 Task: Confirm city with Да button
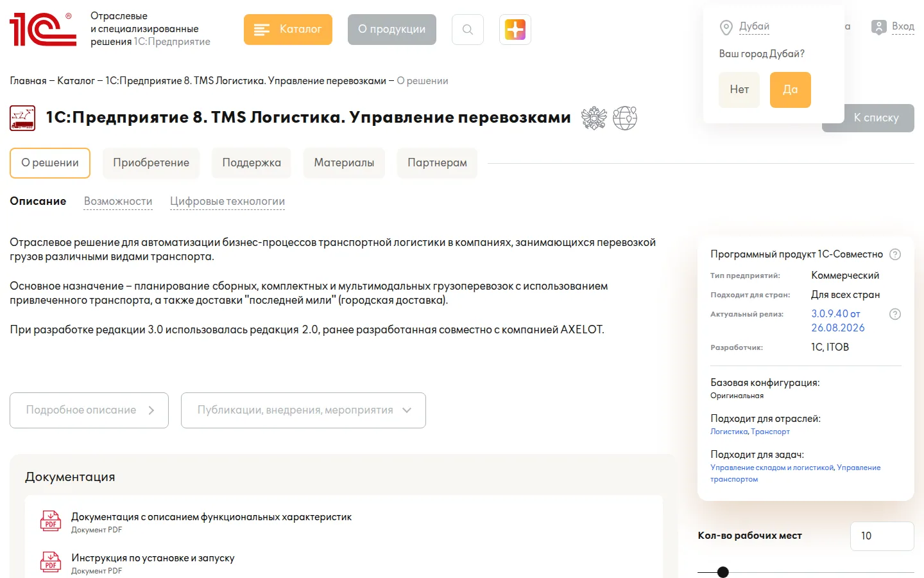pyautogui.click(x=791, y=90)
